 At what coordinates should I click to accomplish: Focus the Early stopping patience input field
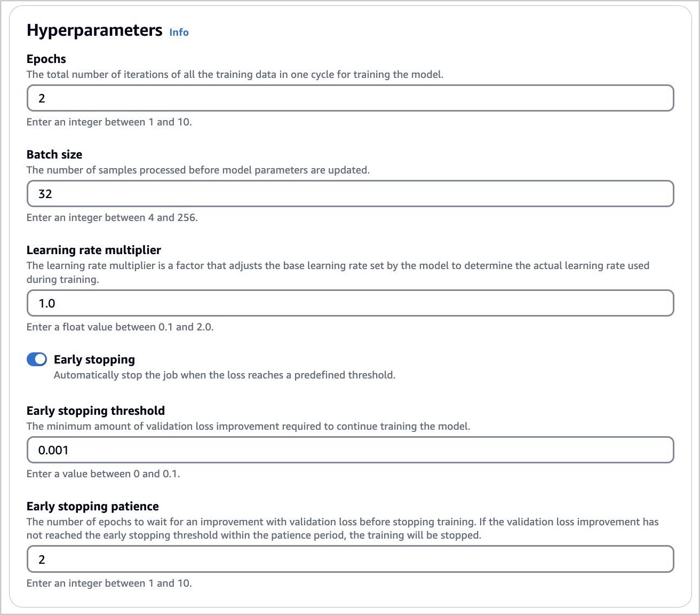(350, 559)
